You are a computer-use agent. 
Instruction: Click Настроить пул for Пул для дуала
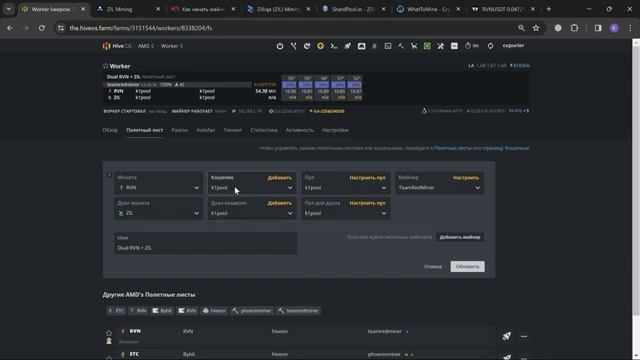pos(367,203)
